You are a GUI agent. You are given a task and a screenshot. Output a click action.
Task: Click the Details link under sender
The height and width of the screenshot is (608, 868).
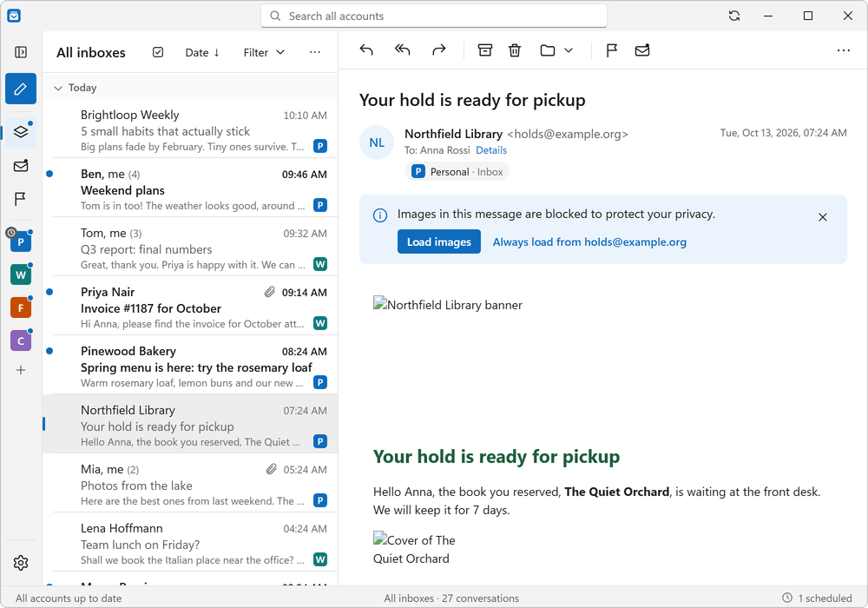pos(491,150)
